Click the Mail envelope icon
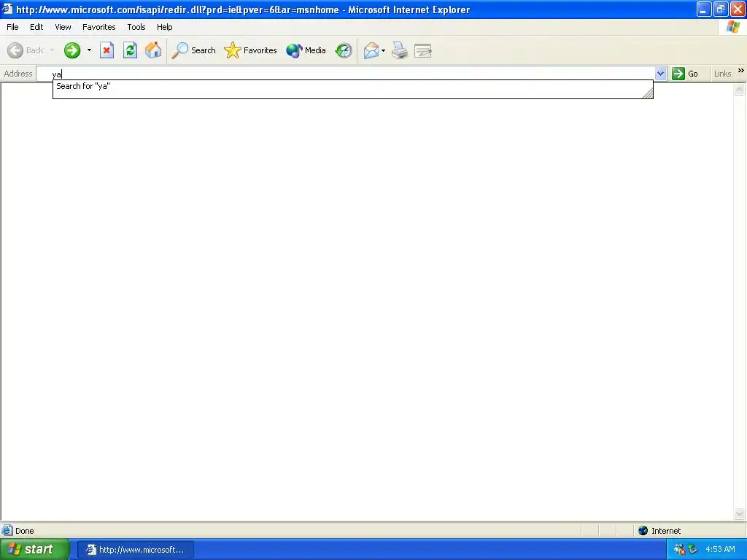The height and width of the screenshot is (560, 747). click(371, 50)
